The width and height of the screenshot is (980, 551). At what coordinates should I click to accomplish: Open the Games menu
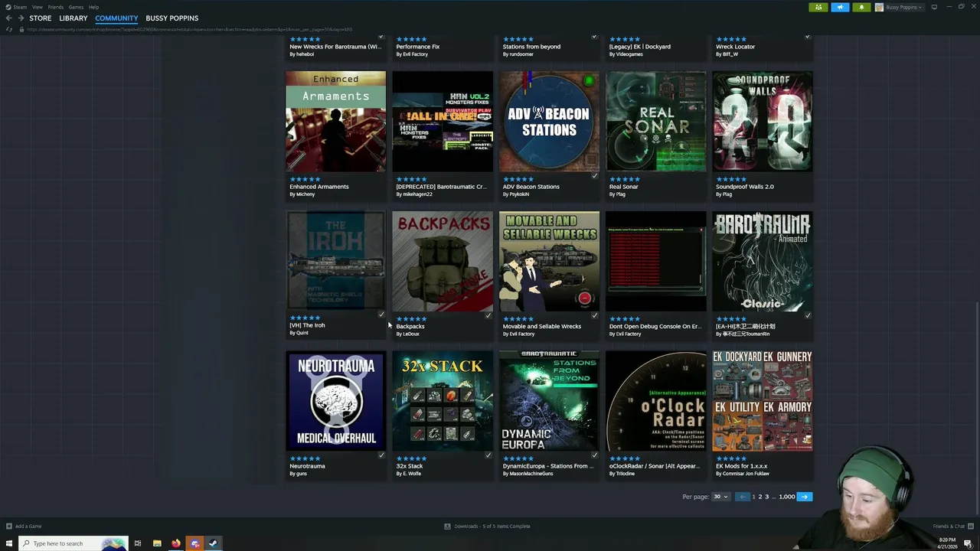pyautogui.click(x=76, y=7)
